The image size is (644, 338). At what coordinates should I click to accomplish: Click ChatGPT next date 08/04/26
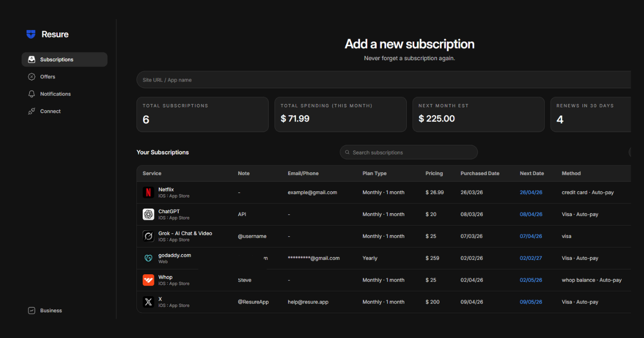(x=531, y=215)
